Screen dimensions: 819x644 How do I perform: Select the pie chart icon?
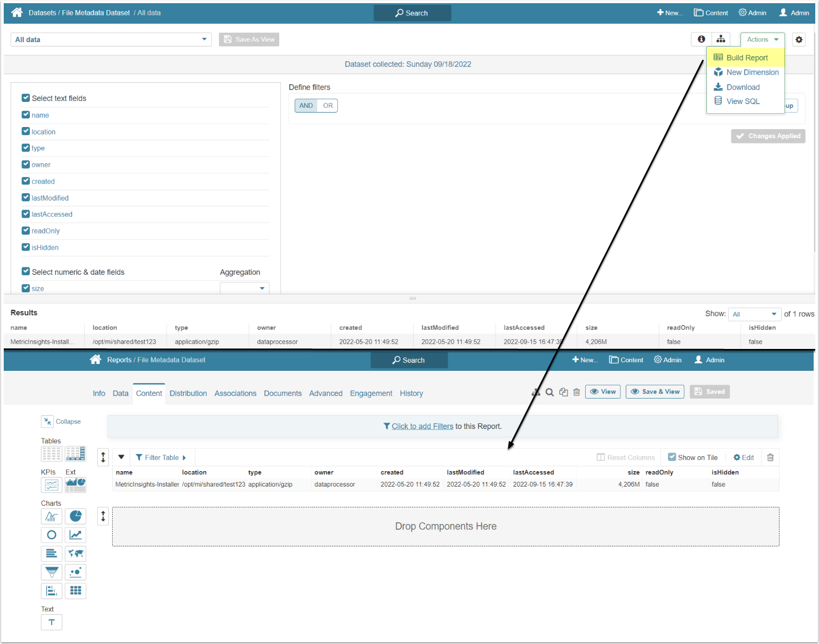click(75, 516)
